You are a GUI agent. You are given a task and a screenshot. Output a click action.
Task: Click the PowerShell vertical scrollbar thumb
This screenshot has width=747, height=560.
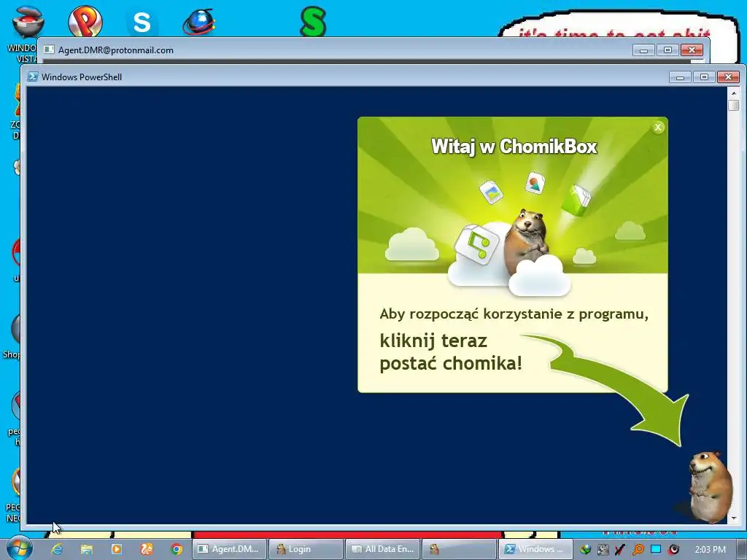[x=734, y=105]
